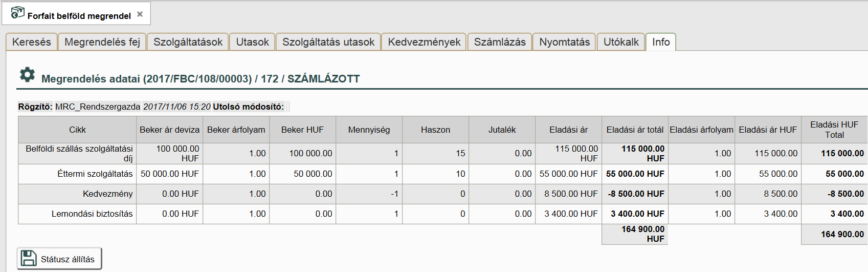868x272 pixels.
Task: Open the Szolgáltatás utasok tab
Action: (x=328, y=42)
